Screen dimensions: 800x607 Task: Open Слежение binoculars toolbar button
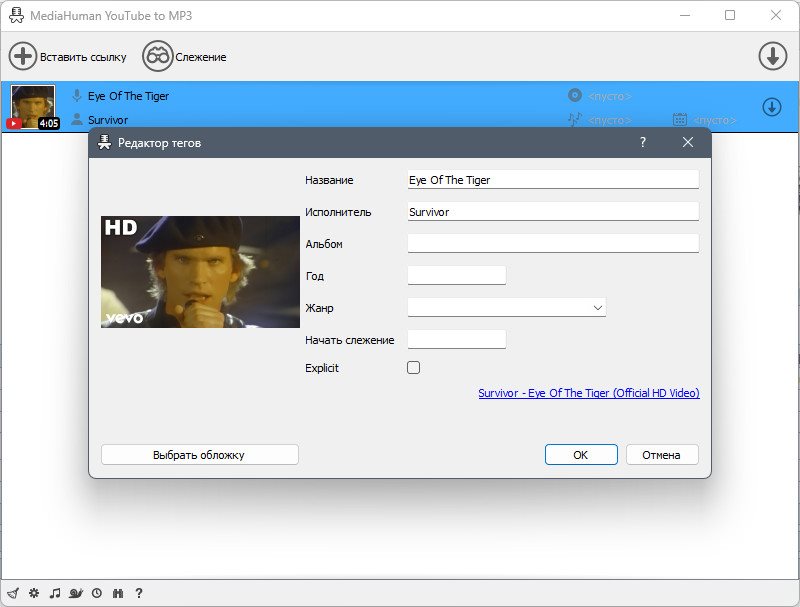(x=158, y=56)
